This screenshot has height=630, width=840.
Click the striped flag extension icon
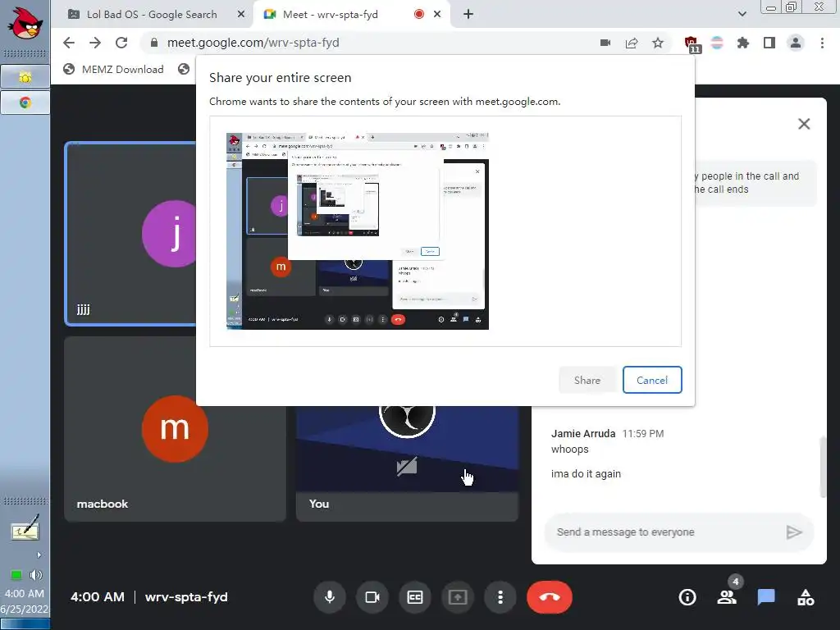pos(717,43)
